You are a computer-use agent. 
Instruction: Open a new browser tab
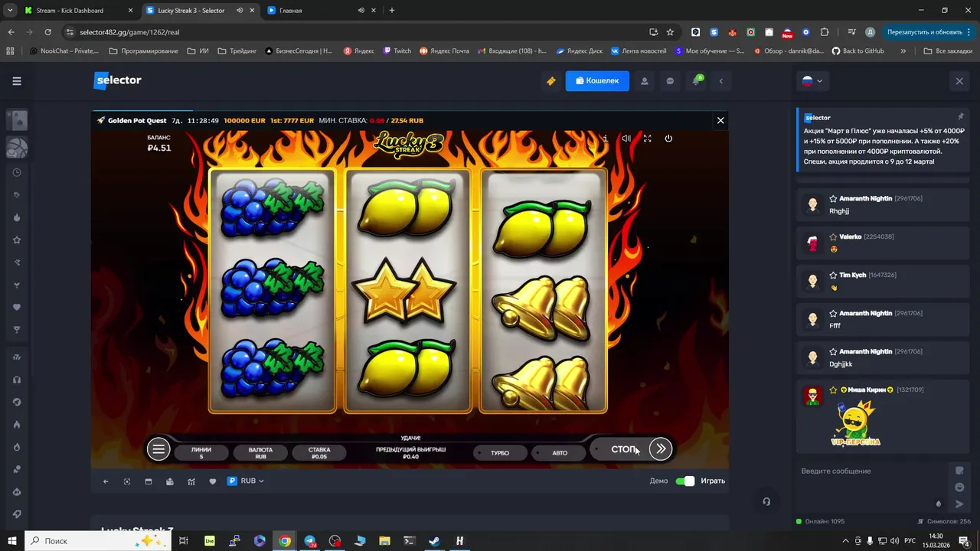tap(392, 11)
